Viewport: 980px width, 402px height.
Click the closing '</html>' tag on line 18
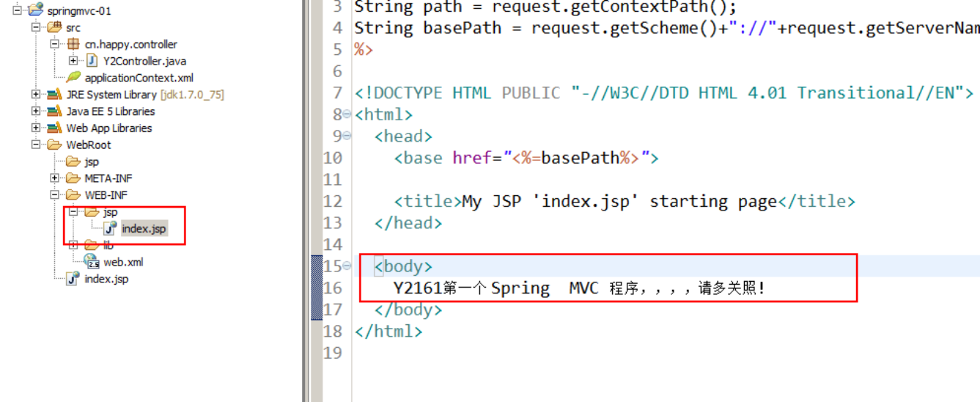[388, 332]
